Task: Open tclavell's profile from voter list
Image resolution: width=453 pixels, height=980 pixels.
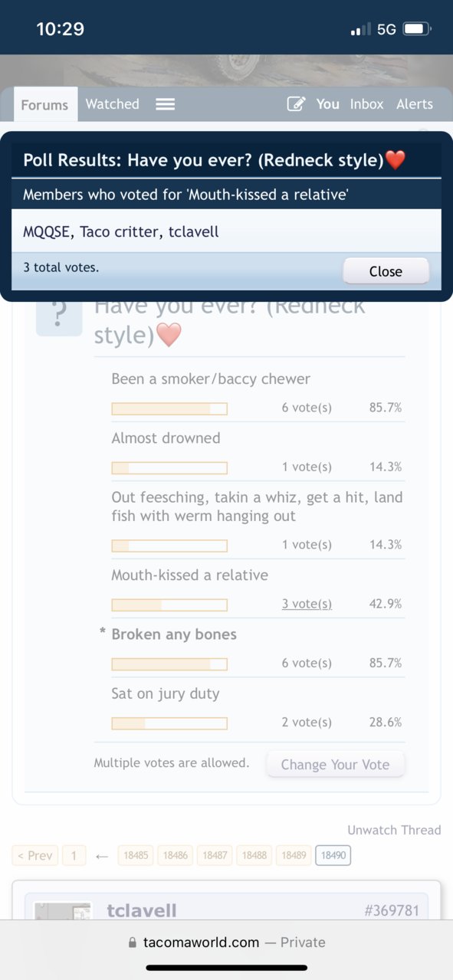Action: pos(193,231)
